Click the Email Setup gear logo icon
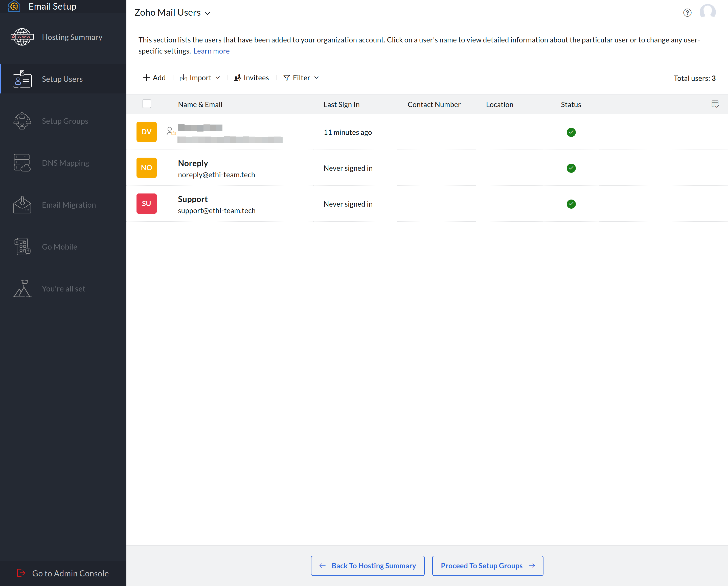 pos(14,6)
